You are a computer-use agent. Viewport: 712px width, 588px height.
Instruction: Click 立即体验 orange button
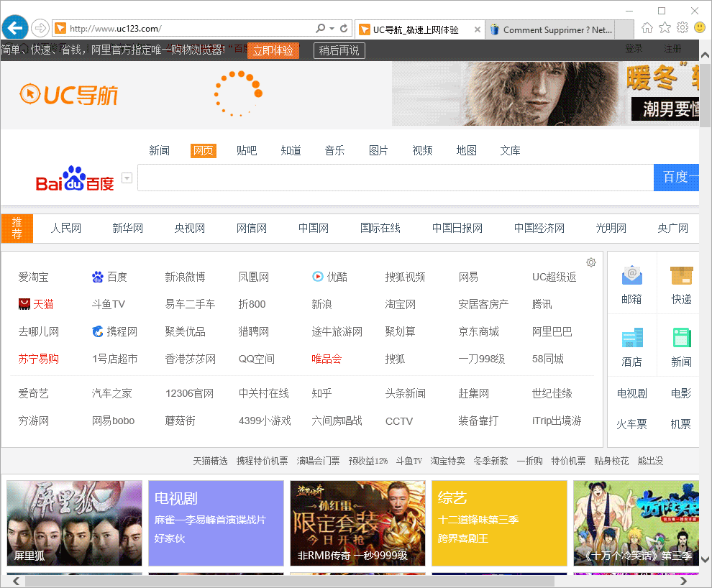tap(273, 50)
